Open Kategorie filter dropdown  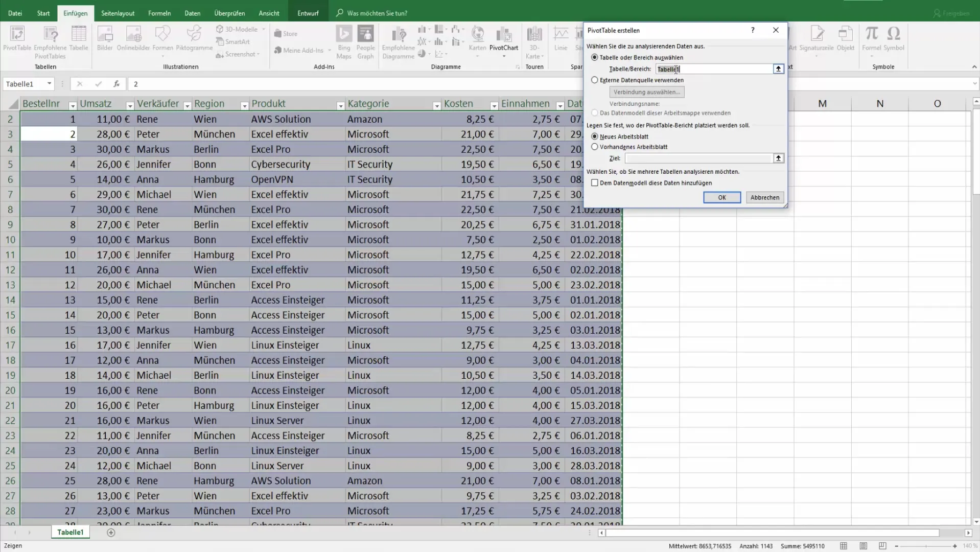point(436,106)
